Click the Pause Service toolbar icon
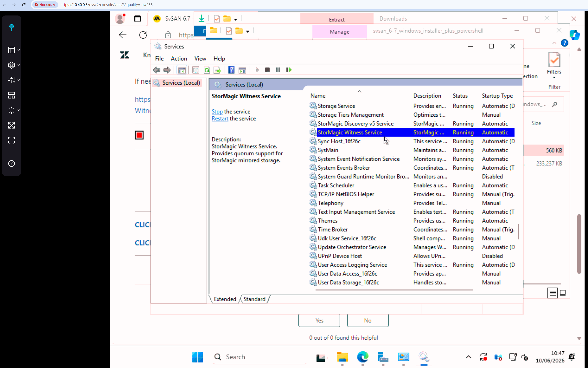The image size is (588, 368). pos(278,70)
